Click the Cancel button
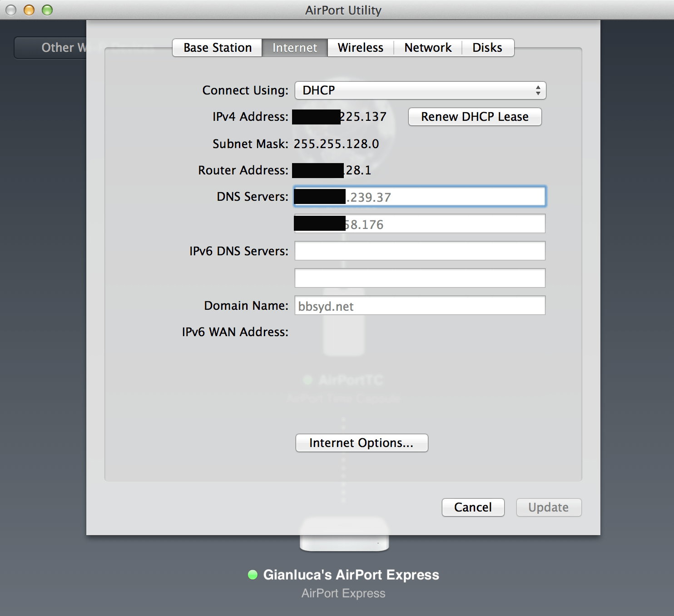 [472, 507]
